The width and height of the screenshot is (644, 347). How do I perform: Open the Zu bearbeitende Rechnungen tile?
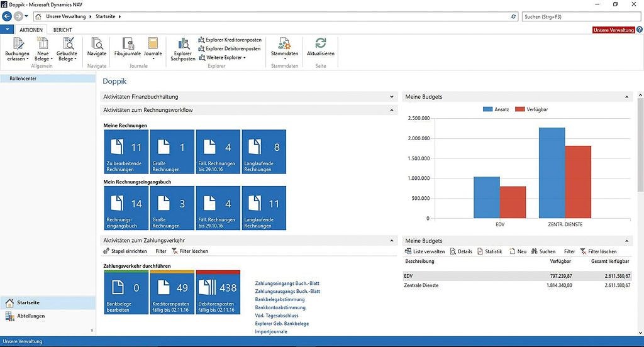[x=125, y=151]
